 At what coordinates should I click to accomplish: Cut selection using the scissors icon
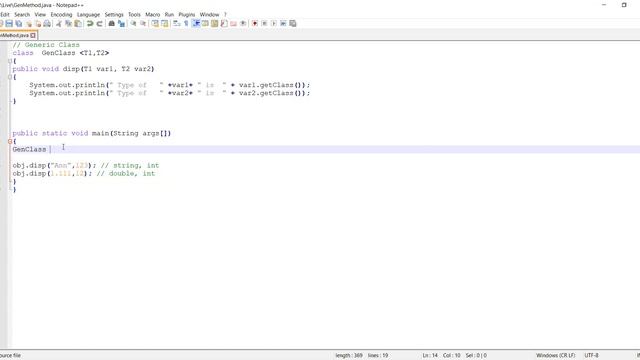(x=59, y=24)
